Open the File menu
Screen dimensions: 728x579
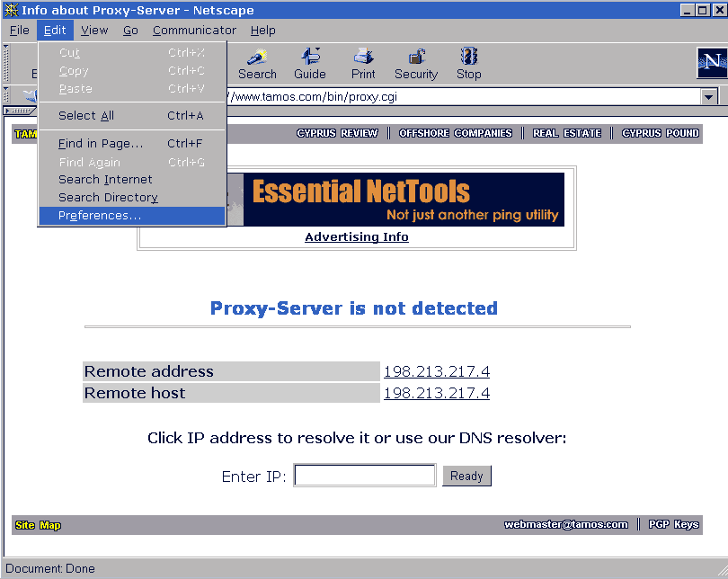click(x=20, y=31)
